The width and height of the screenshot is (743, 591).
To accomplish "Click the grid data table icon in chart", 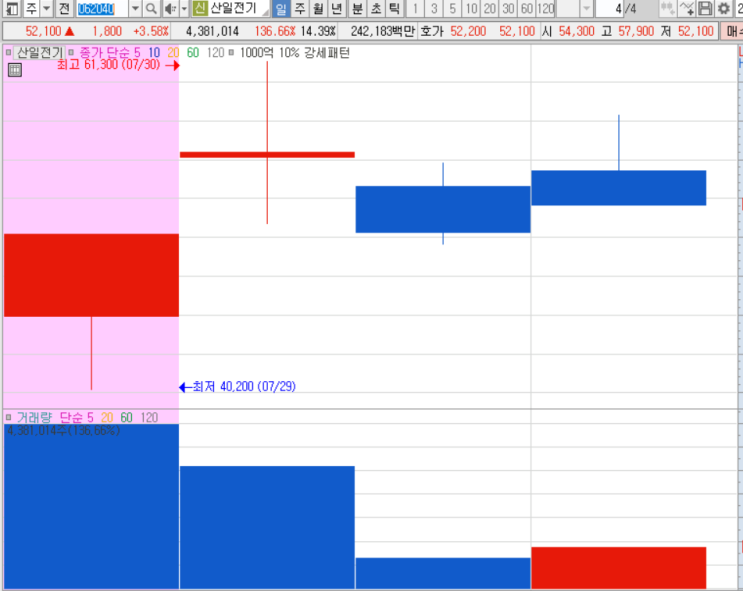I will pos(15,70).
